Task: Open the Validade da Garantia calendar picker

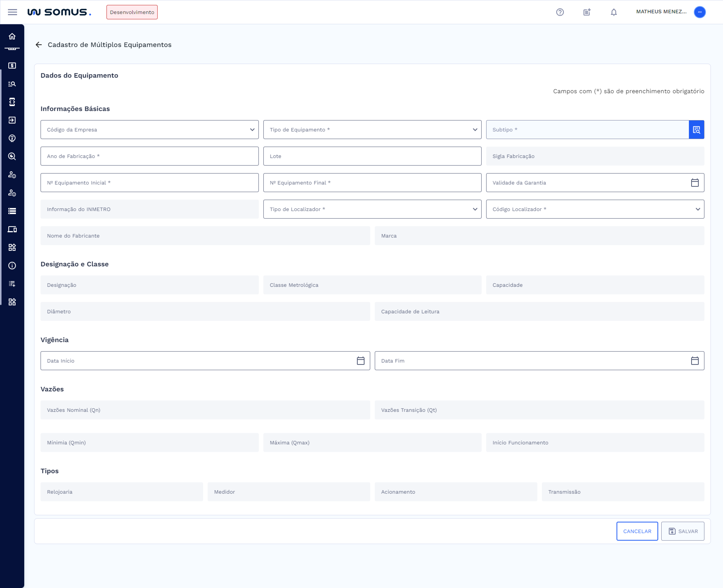Action: [x=695, y=183]
